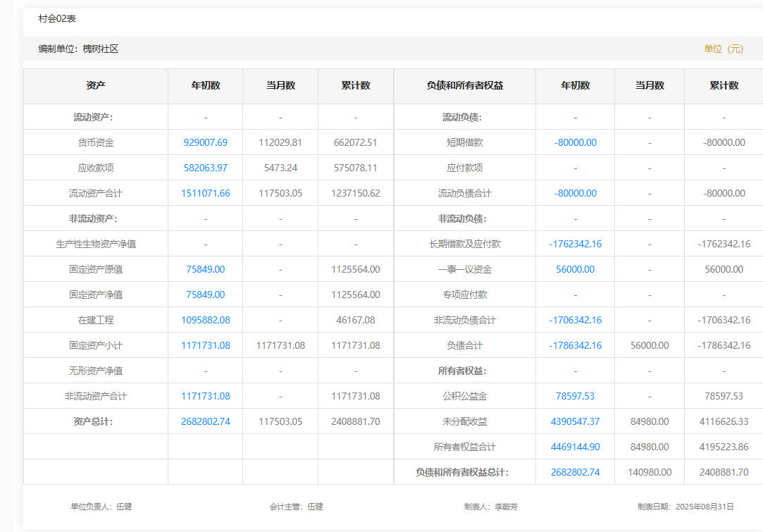Viewport: 763px width, 532px height.
Task: Click the 非流动负债合计 opening balance link
Action: (x=575, y=320)
